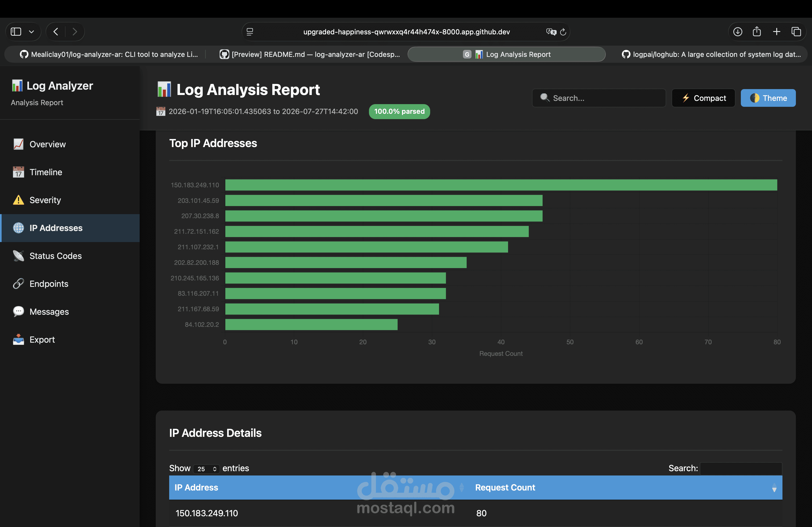812x527 pixels.
Task: Go back with browser back arrow
Action: pos(56,32)
